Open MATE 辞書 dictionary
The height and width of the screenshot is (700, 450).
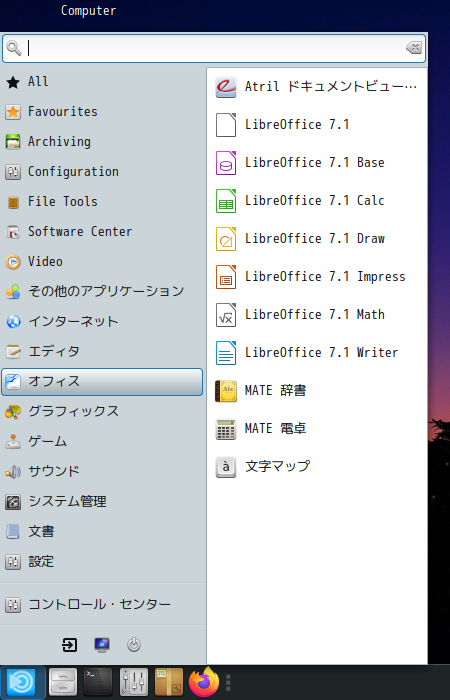[x=316, y=391]
